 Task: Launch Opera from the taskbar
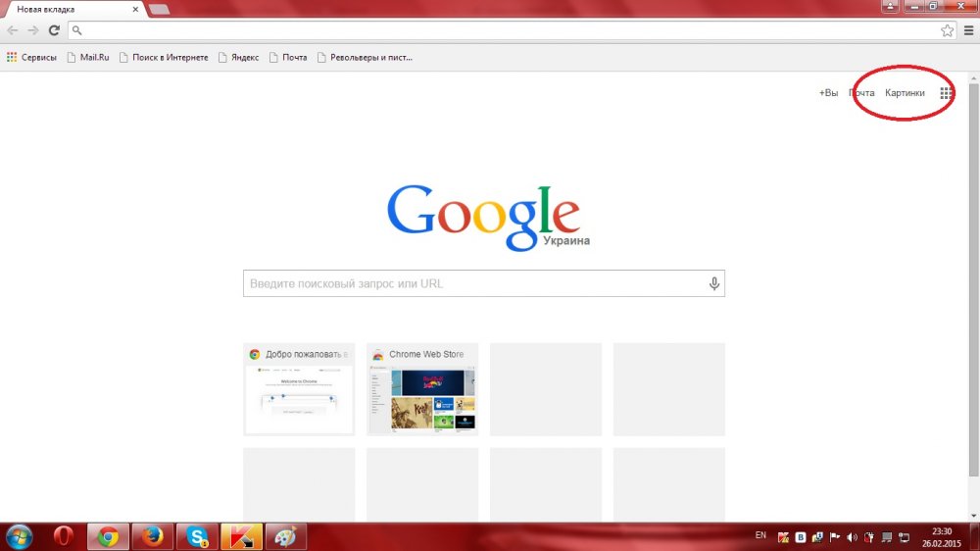(x=65, y=536)
